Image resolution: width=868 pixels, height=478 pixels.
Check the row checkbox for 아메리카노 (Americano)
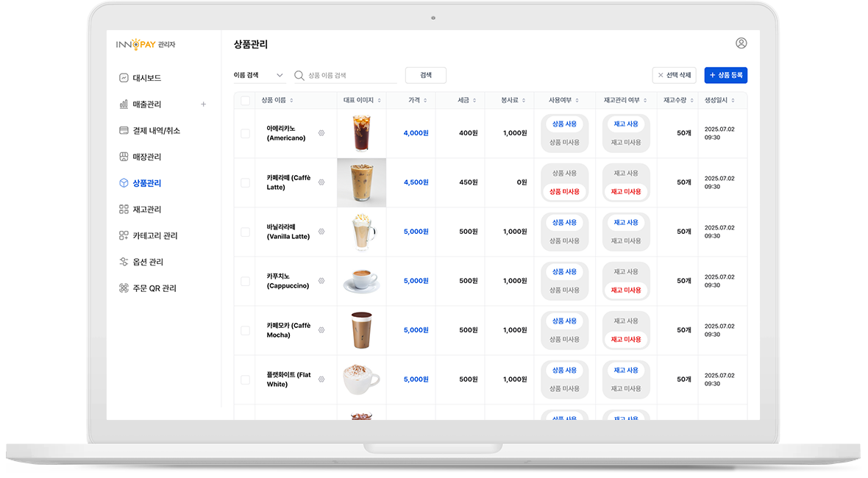tap(245, 134)
